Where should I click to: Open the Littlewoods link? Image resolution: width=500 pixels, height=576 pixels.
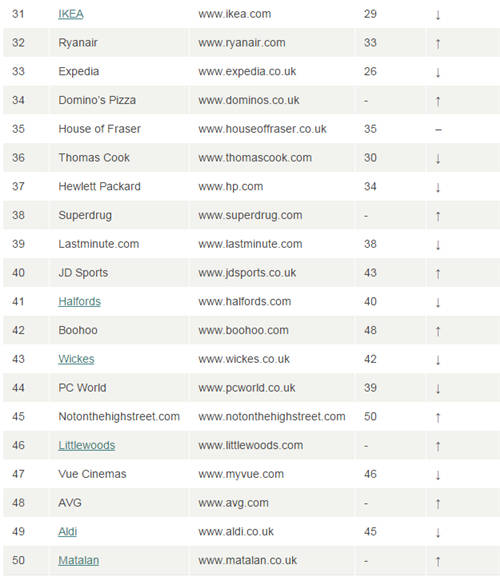click(87, 445)
